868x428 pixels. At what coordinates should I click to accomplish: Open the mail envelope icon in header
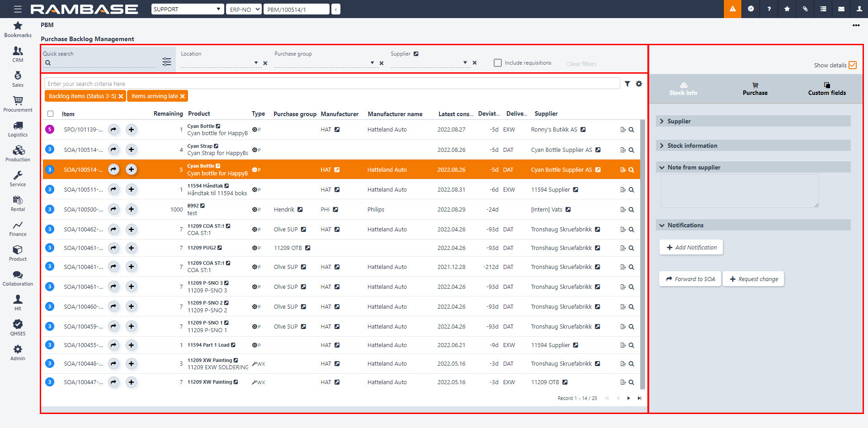coord(841,9)
